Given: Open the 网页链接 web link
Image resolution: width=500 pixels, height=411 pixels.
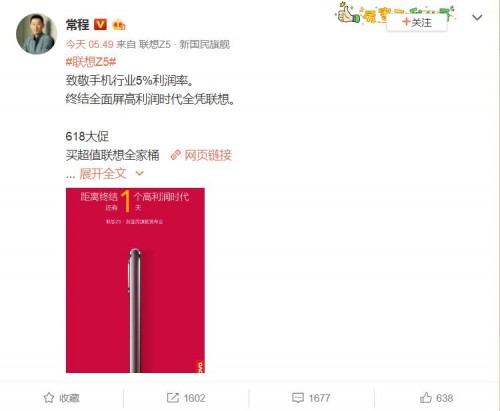Looking at the screenshot, I should click(208, 155).
